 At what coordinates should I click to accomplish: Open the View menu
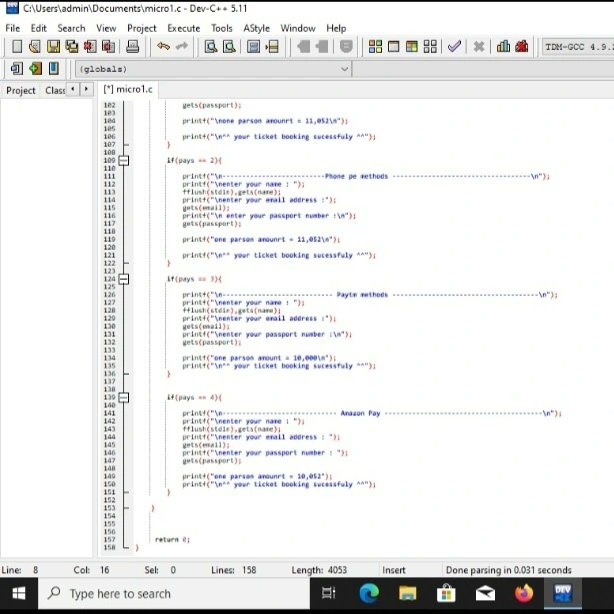coord(106,28)
